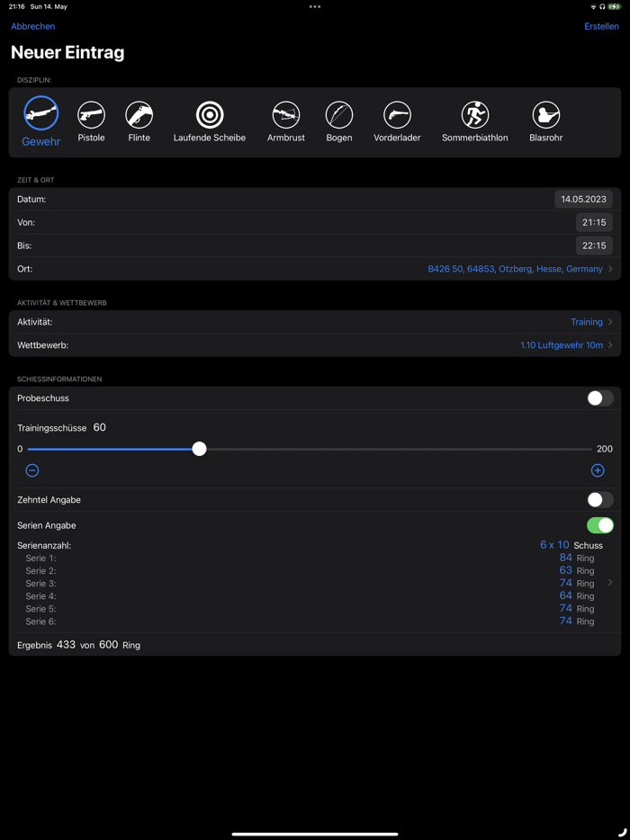The height and width of the screenshot is (840, 630).
Task: Tap the headphones status icon
Action: click(602, 7)
